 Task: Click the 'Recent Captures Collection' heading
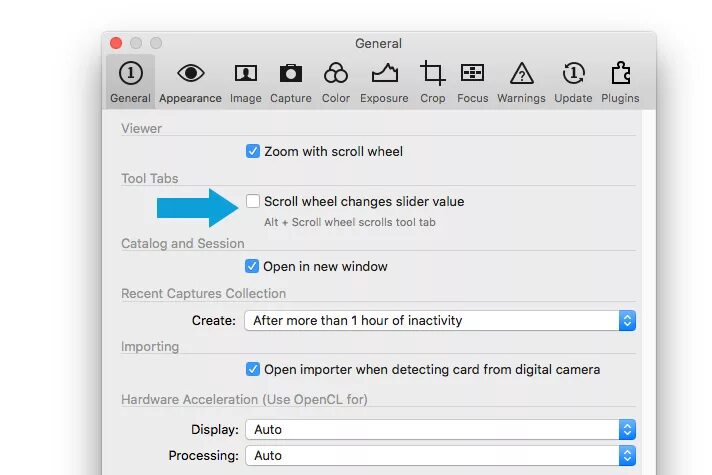(x=203, y=293)
